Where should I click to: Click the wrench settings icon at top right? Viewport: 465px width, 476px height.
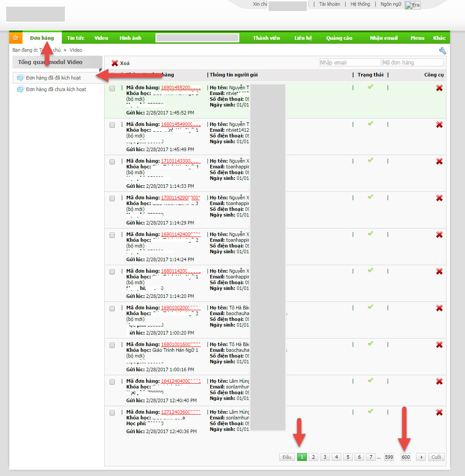(x=442, y=50)
